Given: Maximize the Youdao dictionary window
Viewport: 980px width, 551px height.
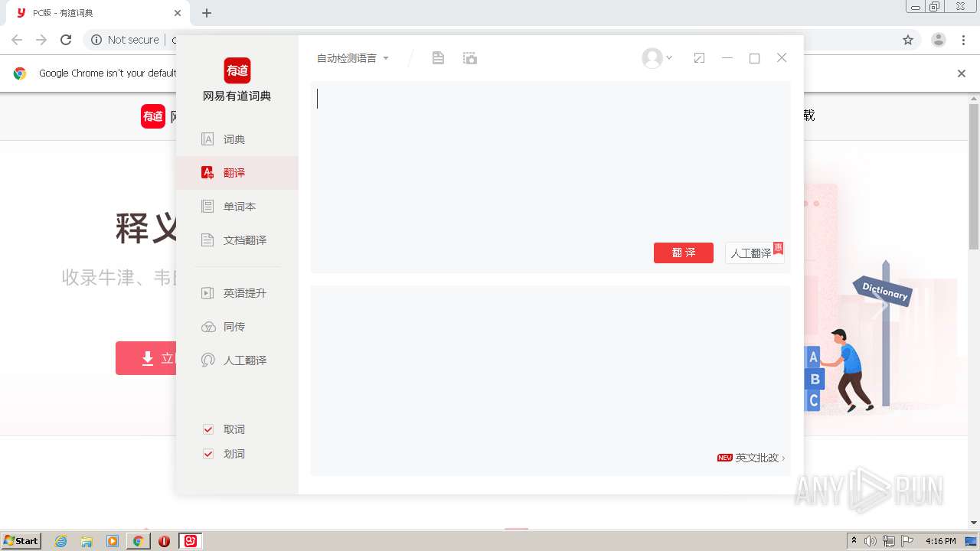Looking at the screenshot, I should click(754, 58).
